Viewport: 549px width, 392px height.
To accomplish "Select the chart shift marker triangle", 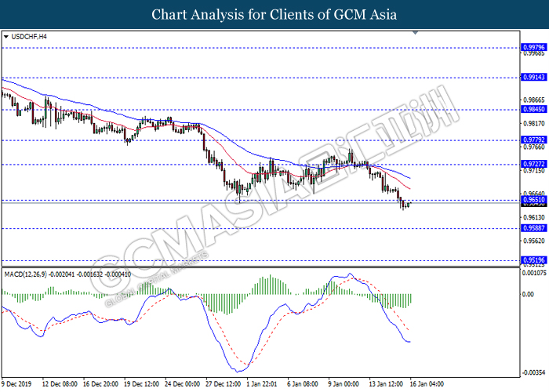I will tap(415, 33).
